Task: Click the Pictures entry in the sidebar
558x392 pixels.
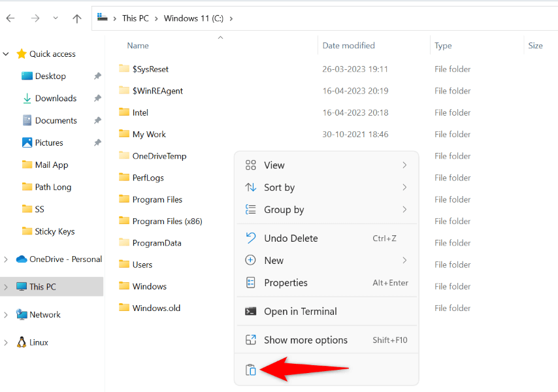Action: (49, 142)
